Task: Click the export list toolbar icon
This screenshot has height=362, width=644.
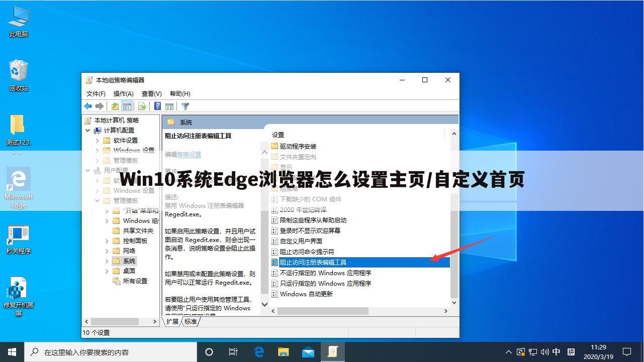Action: 142,106
